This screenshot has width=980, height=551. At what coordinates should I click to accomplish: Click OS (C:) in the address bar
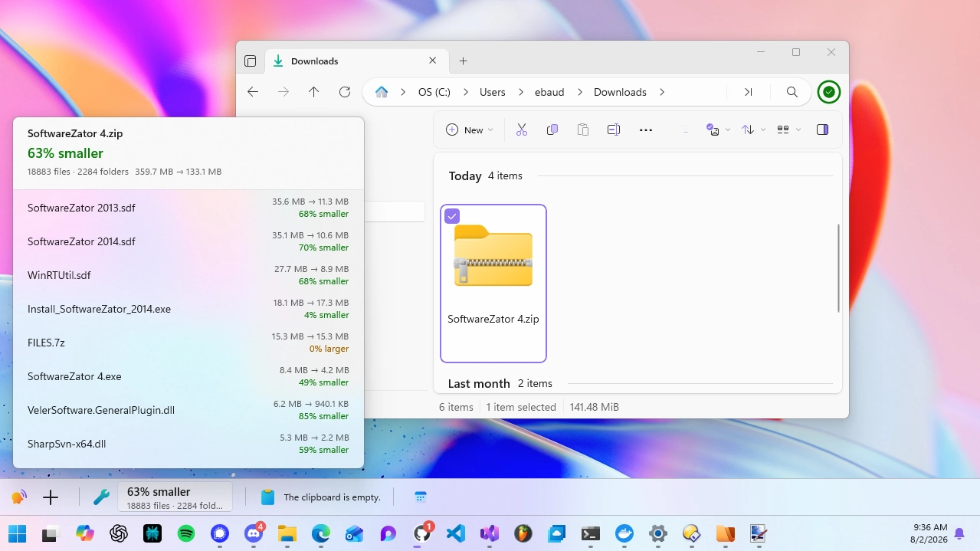point(434,92)
